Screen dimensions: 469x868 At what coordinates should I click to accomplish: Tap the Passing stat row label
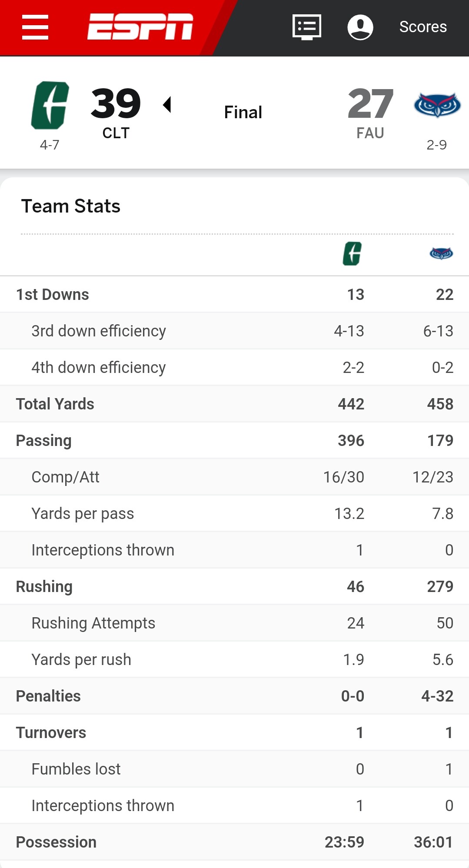pyautogui.click(x=44, y=441)
